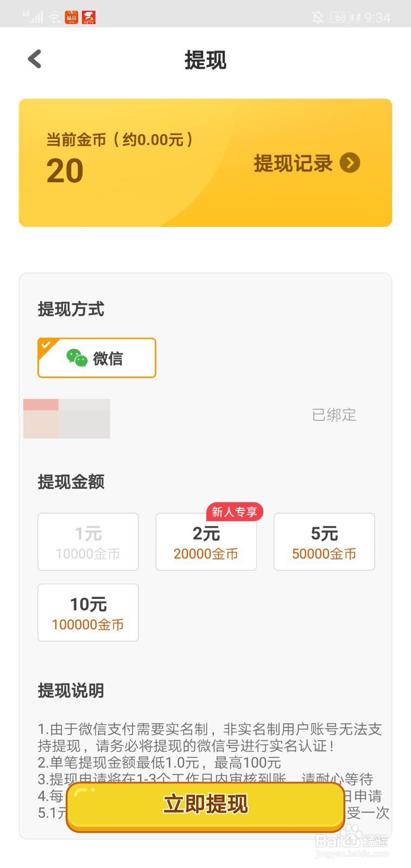Tap the Wi-Fi signal icon
This screenshot has width=411, height=868.
tap(54, 17)
